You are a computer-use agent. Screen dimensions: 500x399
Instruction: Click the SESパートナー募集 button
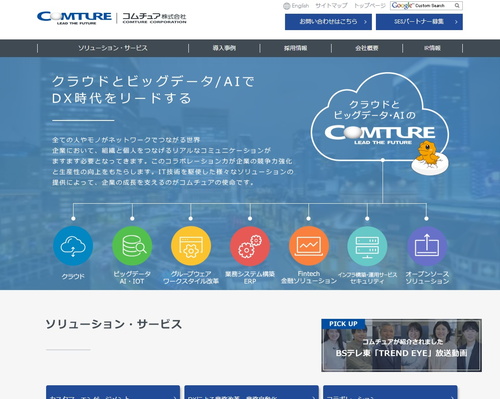click(x=419, y=22)
